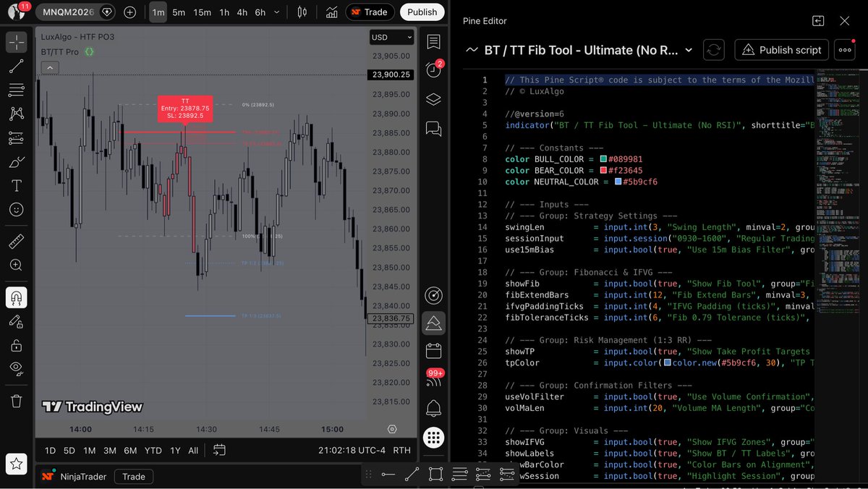Click the NinjaTrader Trade button
The height and width of the screenshot is (489, 868).
(134, 476)
